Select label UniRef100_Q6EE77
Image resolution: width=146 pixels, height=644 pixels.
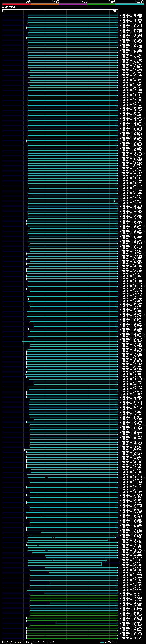point(131,339)
